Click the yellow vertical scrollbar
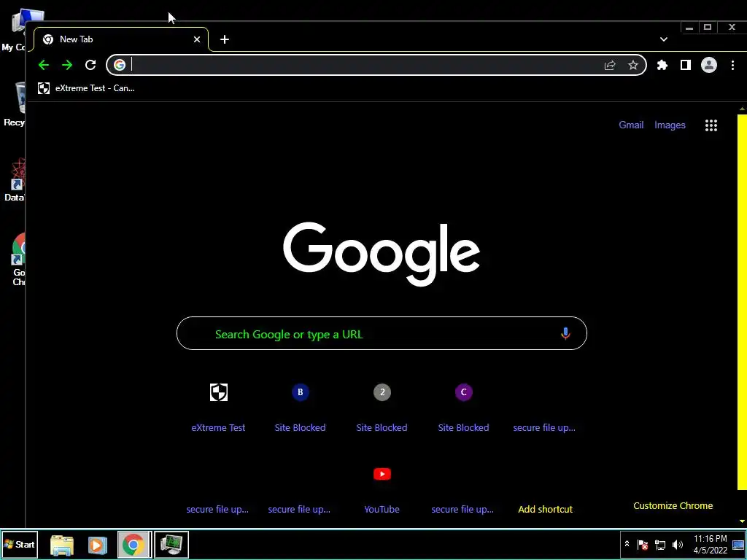Viewport: 747px width, 560px height. [742, 302]
